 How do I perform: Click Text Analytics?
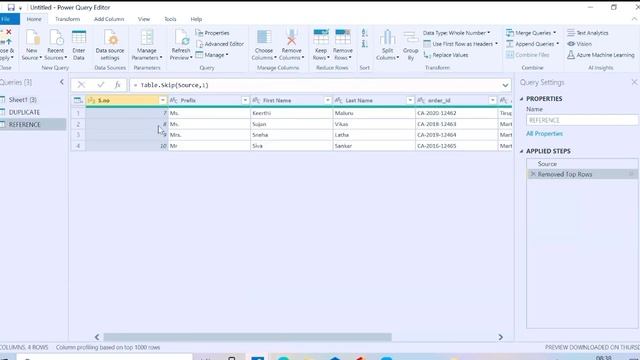coord(588,33)
